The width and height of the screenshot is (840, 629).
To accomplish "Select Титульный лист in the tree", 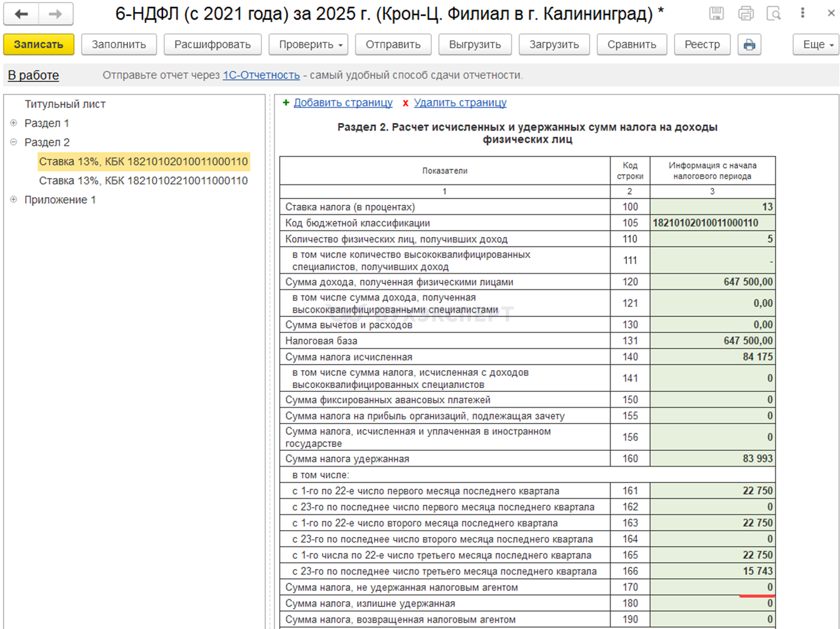I will pyautogui.click(x=65, y=104).
